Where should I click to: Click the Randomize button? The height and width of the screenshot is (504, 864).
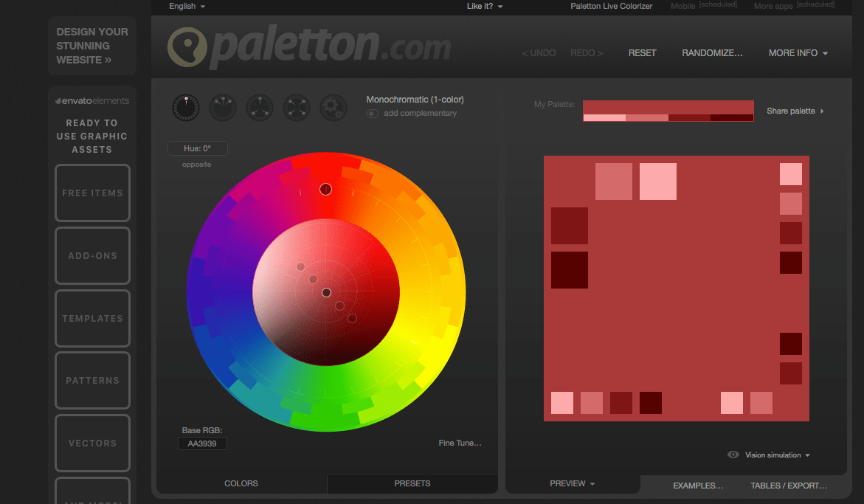(x=712, y=52)
